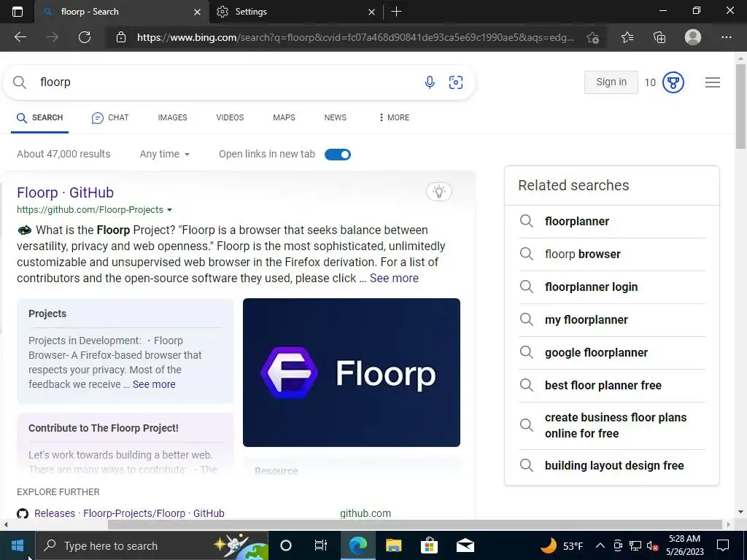This screenshot has height=560, width=747.
Task: Open Mail app from taskbar
Action: pyautogui.click(x=465, y=545)
